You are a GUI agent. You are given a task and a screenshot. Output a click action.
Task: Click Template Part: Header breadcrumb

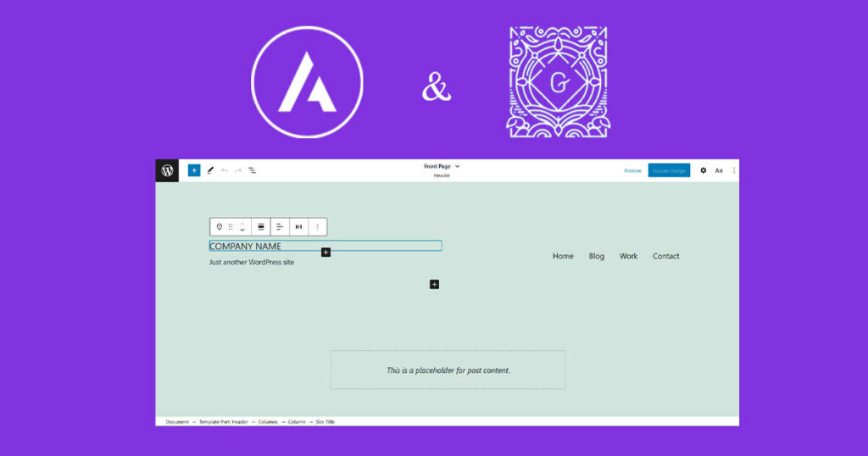(224, 422)
